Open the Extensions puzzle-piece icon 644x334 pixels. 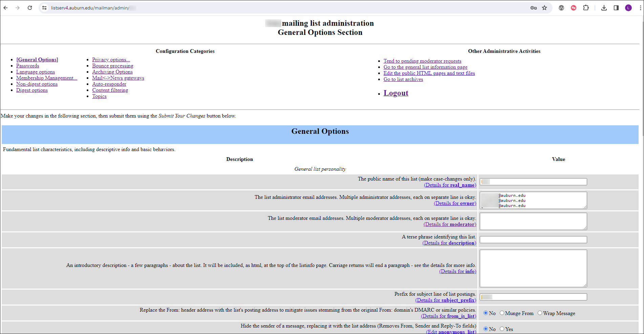click(586, 8)
